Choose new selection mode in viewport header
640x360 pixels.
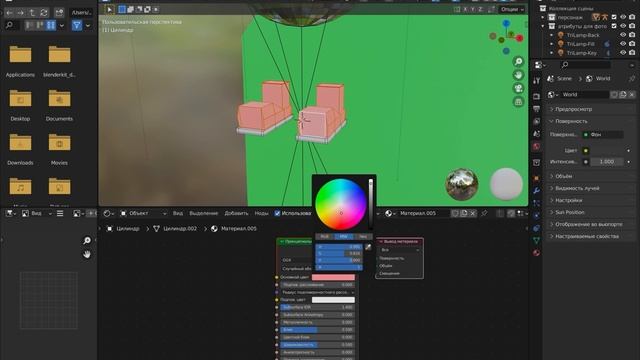(122, 9)
